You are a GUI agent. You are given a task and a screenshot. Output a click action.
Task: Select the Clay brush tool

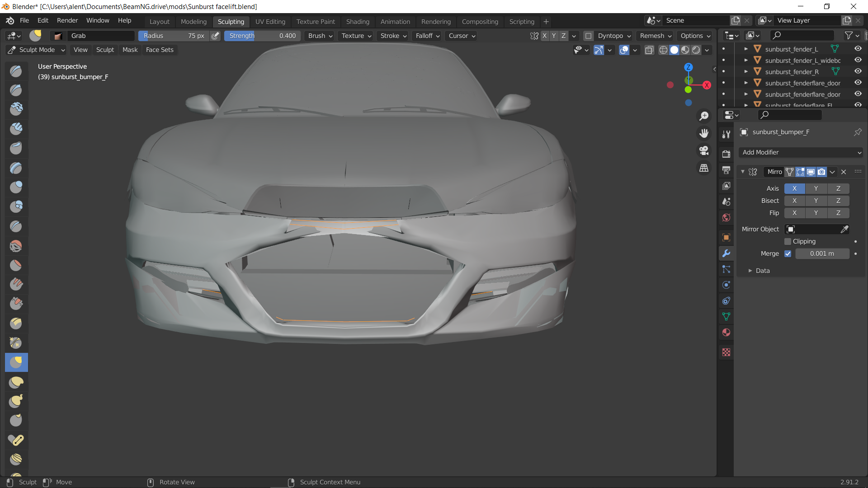tap(16, 109)
